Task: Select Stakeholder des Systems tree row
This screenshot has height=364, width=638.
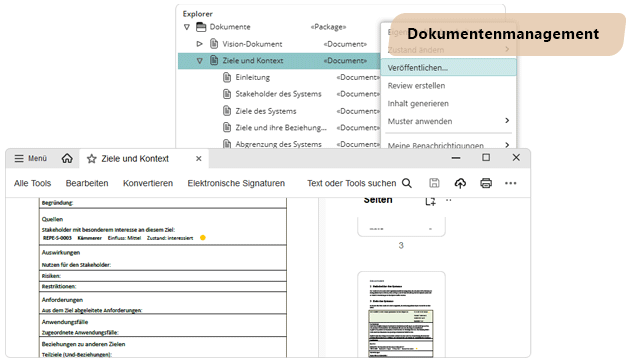Action: [x=279, y=94]
